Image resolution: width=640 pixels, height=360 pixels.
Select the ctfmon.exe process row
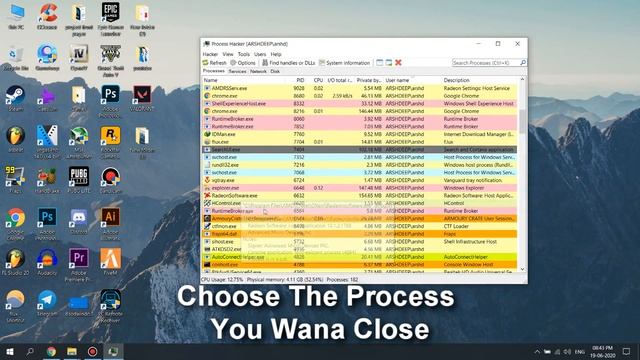[360, 227]
